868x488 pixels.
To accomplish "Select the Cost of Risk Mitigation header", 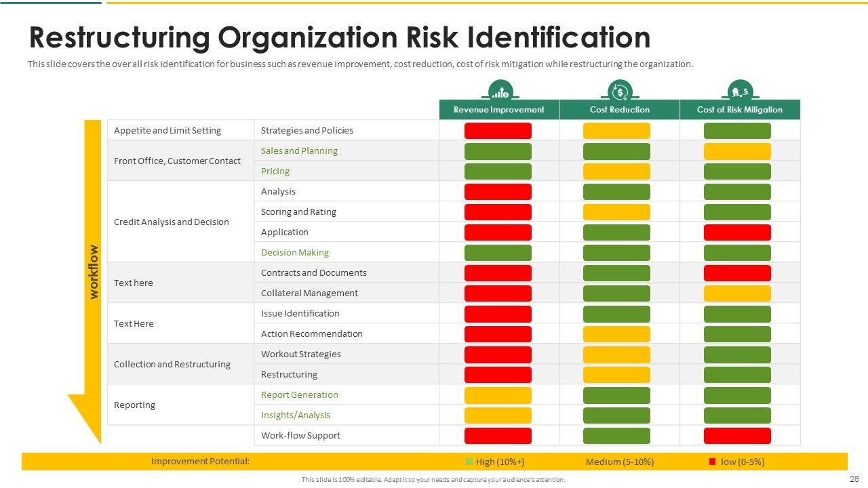I will (740, 110).
